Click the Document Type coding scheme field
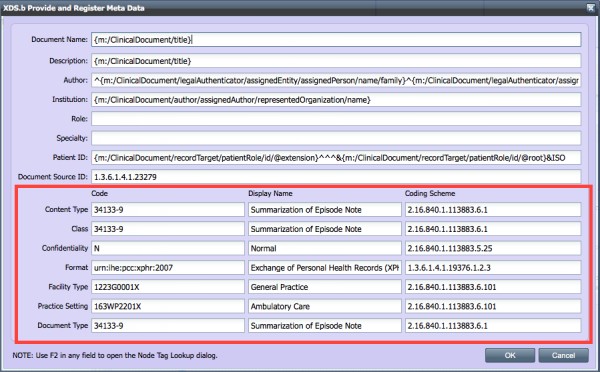600x372 pixels. pos(493,326)
